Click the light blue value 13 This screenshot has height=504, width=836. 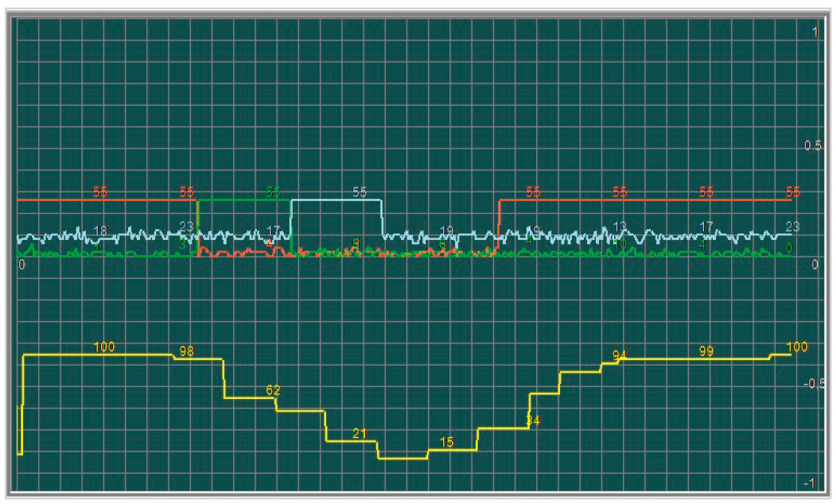(620, 227)
